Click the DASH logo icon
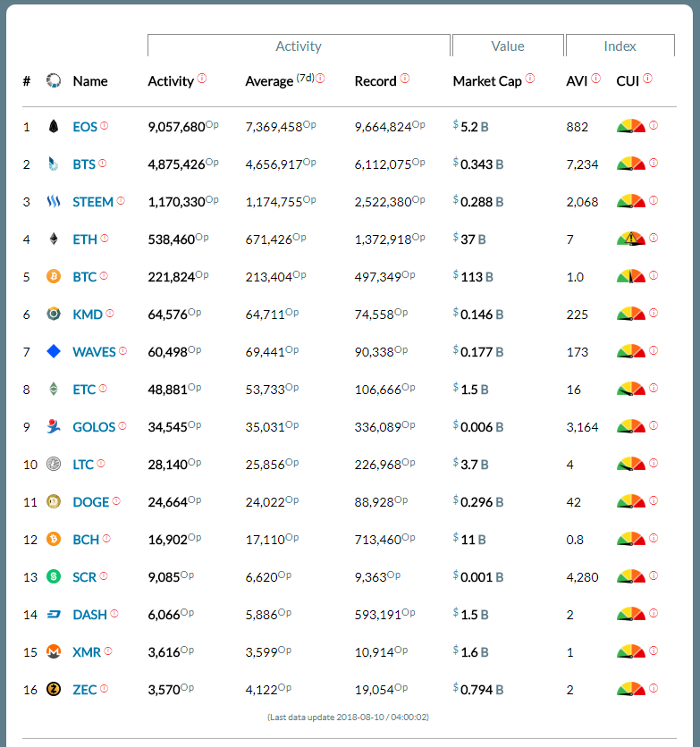This screenshot has height=747, width=700. point(54,615)
